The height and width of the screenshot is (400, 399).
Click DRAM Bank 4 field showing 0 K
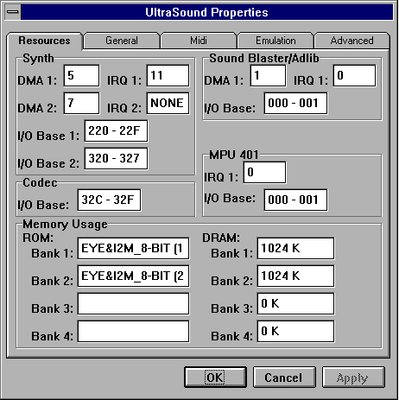coord(295,331)
